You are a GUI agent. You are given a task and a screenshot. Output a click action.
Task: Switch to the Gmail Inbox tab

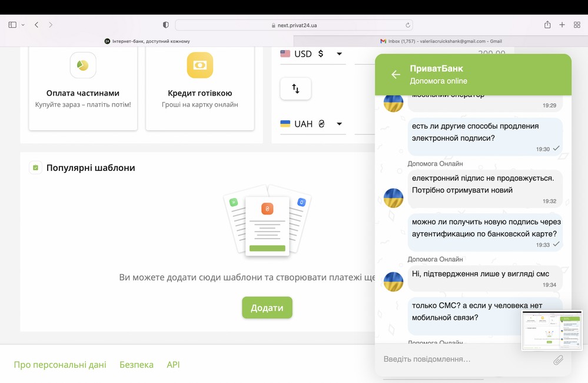[x=441, y=41]
